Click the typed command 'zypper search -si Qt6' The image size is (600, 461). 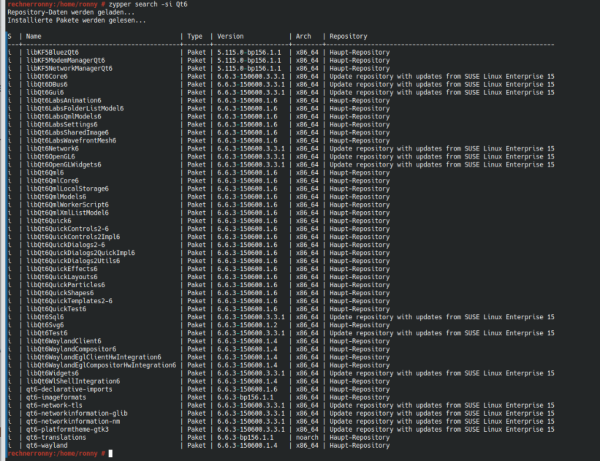coord(148,5)
